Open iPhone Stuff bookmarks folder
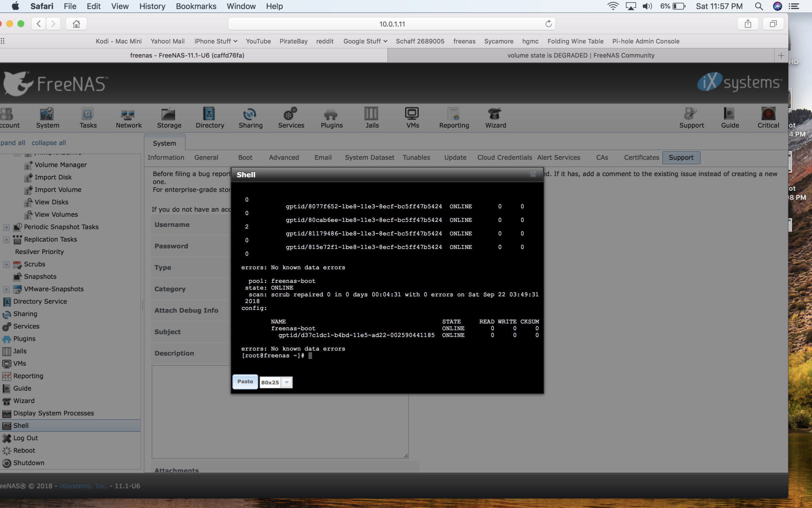The image size is (812, 508). pyautogui.click(x=216, y=41)
